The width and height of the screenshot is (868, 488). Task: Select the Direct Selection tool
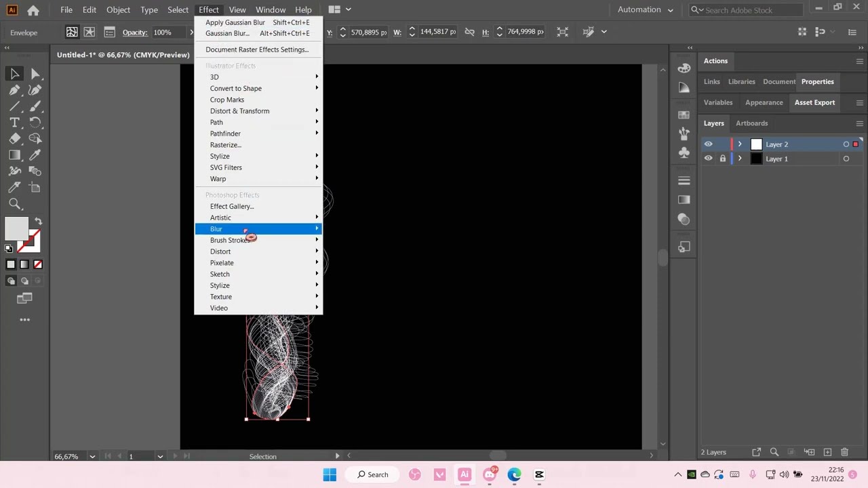point(35,73)
